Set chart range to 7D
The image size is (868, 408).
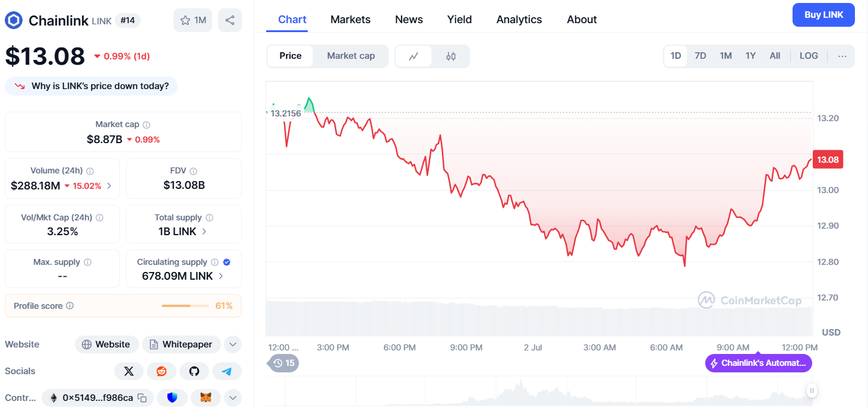coord(700,56)
